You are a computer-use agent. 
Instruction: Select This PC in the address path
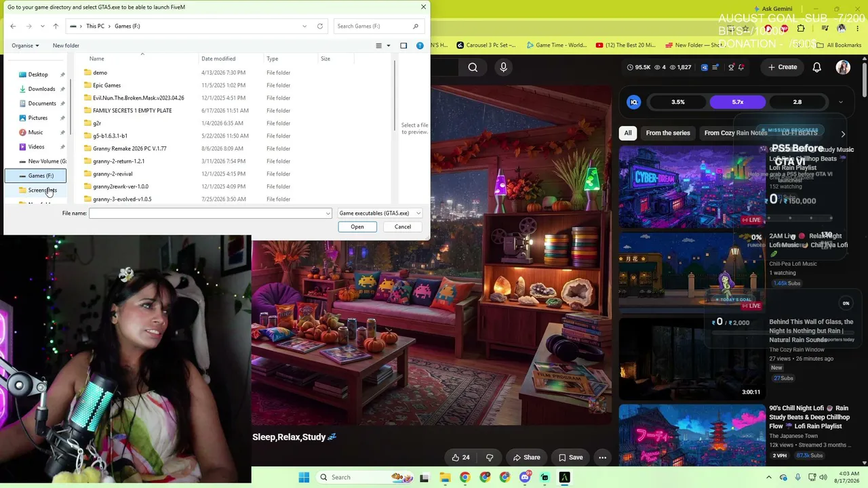(95, 26)
